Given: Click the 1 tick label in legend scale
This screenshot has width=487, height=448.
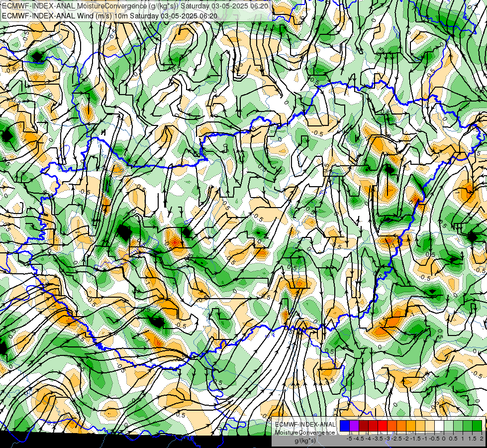Looking at the screenshot, I should [x=463, y=439].
